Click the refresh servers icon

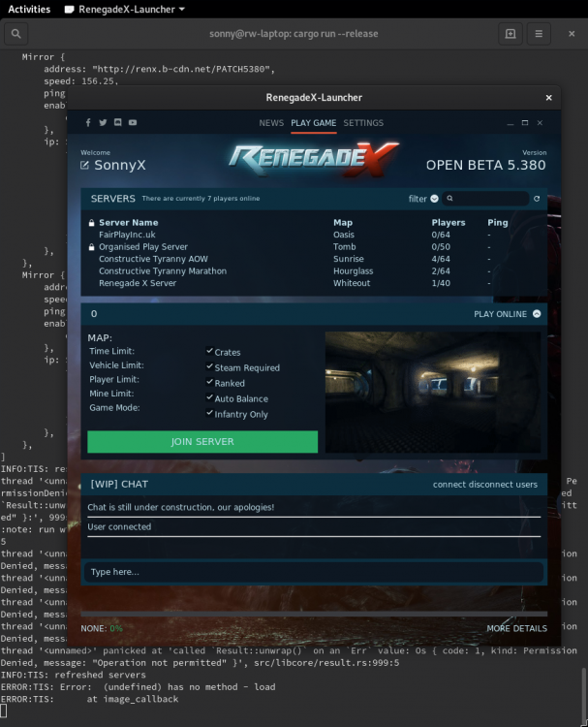(537, 199)
